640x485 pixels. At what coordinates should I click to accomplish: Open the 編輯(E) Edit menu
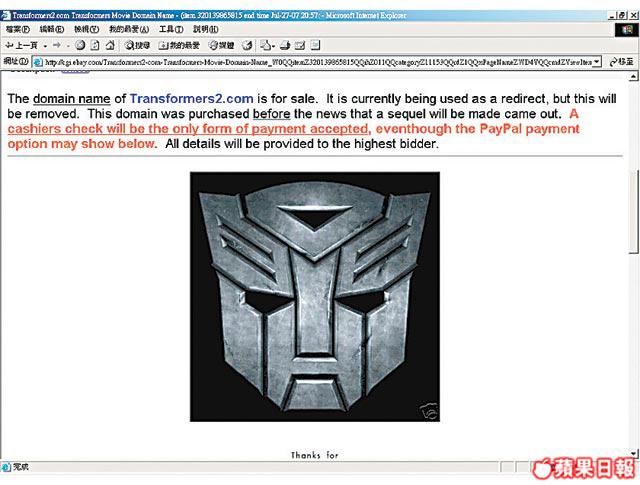(52, 29)
